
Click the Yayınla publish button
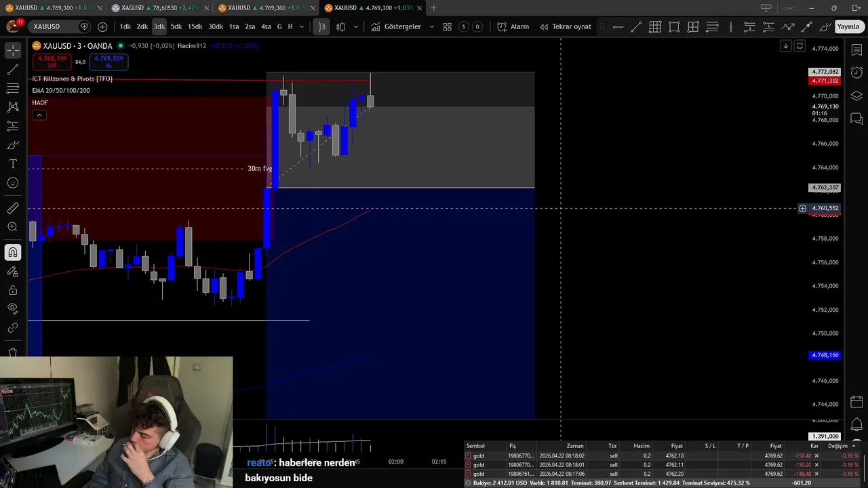[848, 26]
